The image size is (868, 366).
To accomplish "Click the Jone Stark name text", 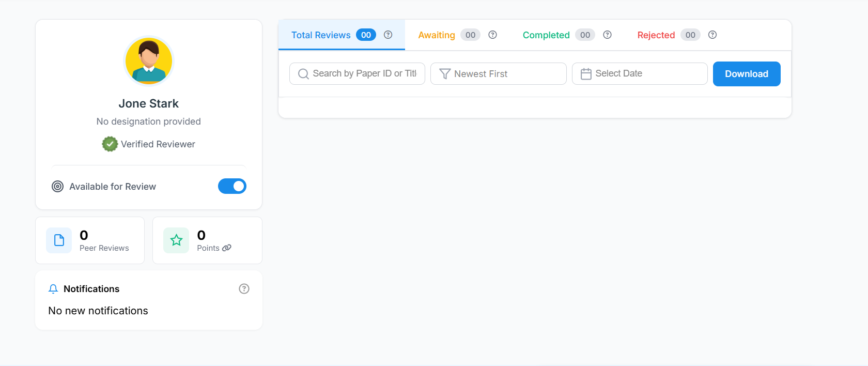I will click(149, 103).
